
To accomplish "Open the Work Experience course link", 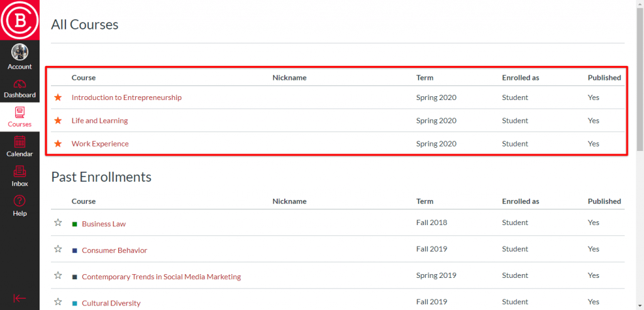I will [100, 144].
